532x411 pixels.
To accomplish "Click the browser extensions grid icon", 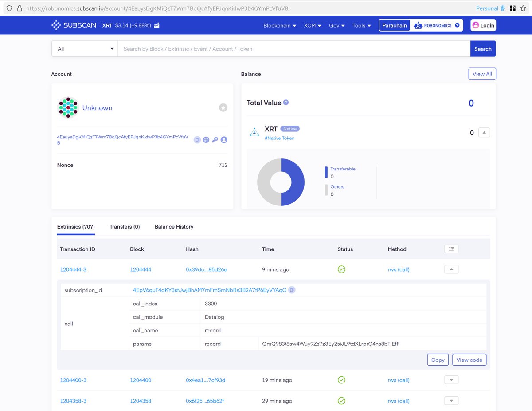I will (513, 8).
